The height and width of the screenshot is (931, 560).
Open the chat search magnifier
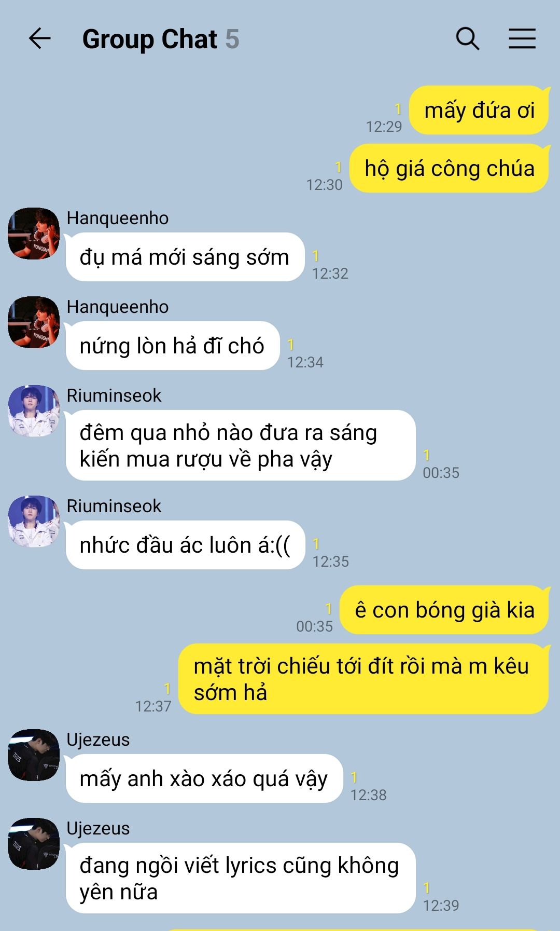pyautogui.click(x=467, y=38)
